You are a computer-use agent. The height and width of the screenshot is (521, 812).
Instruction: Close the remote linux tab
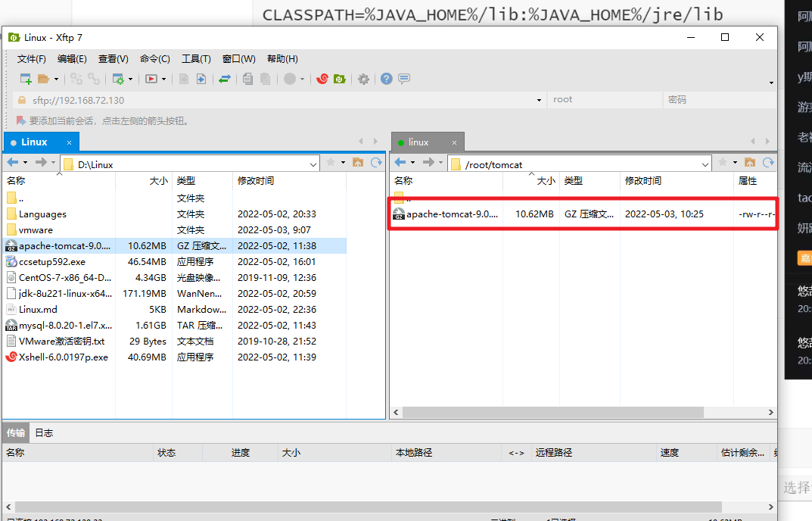(454, 142)
